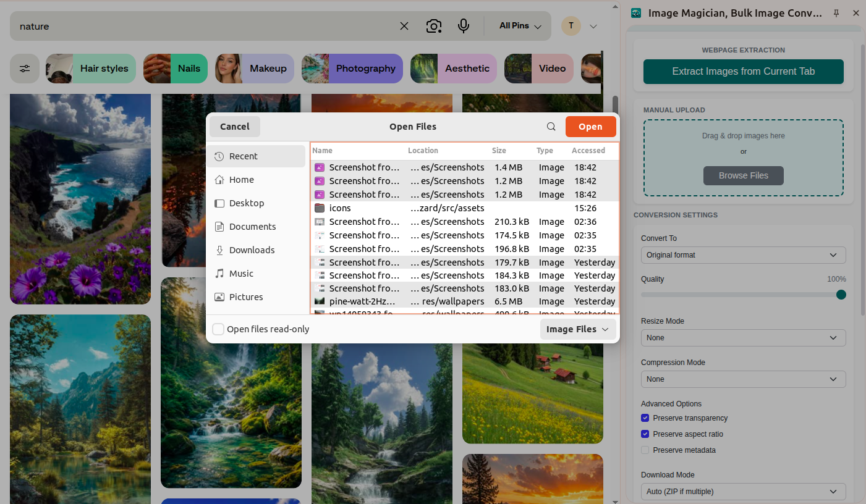866x504 pixels.
Task: Pin the Image Magician side panel
Action: pos(836,13)
